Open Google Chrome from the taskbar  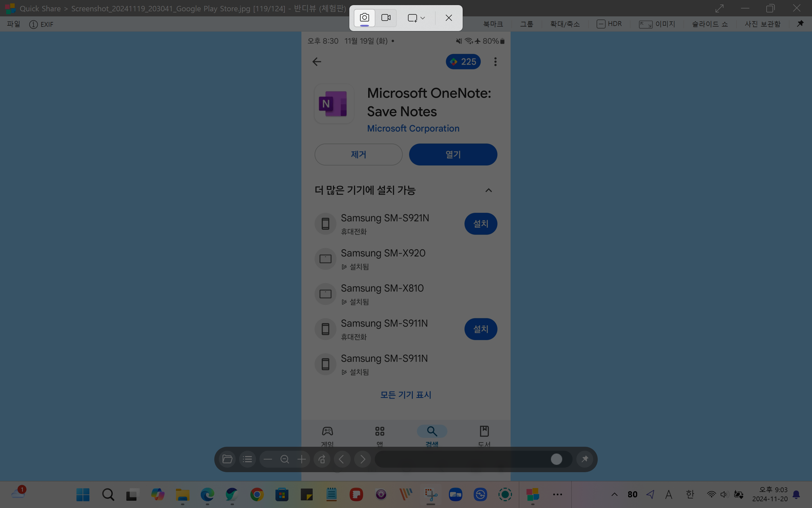257,494
